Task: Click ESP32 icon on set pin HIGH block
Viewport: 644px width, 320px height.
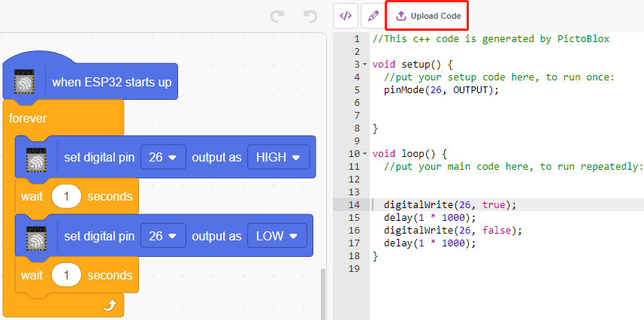Action: pyautogui.click(x=36, y=159)
